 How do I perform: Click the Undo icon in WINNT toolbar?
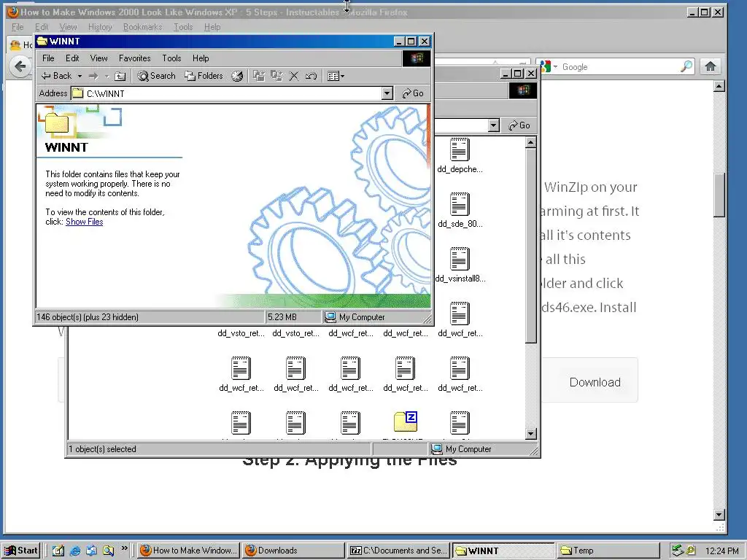[x=311, y=76]
